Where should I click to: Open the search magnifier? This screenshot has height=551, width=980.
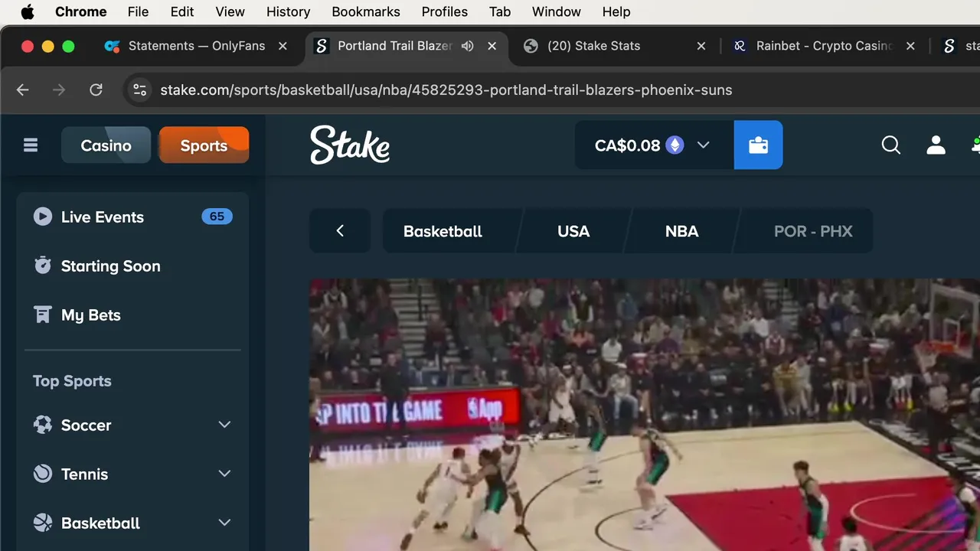[x=890, y=145]
